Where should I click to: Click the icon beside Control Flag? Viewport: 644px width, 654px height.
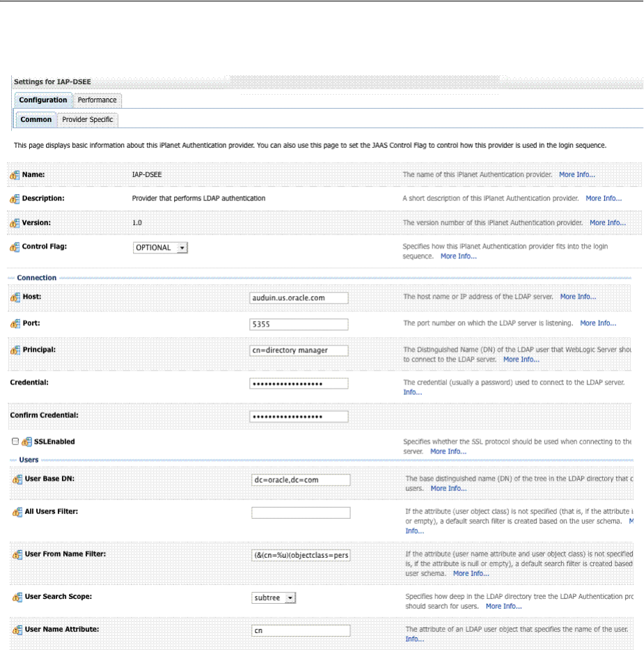click(x=15, y=247)
